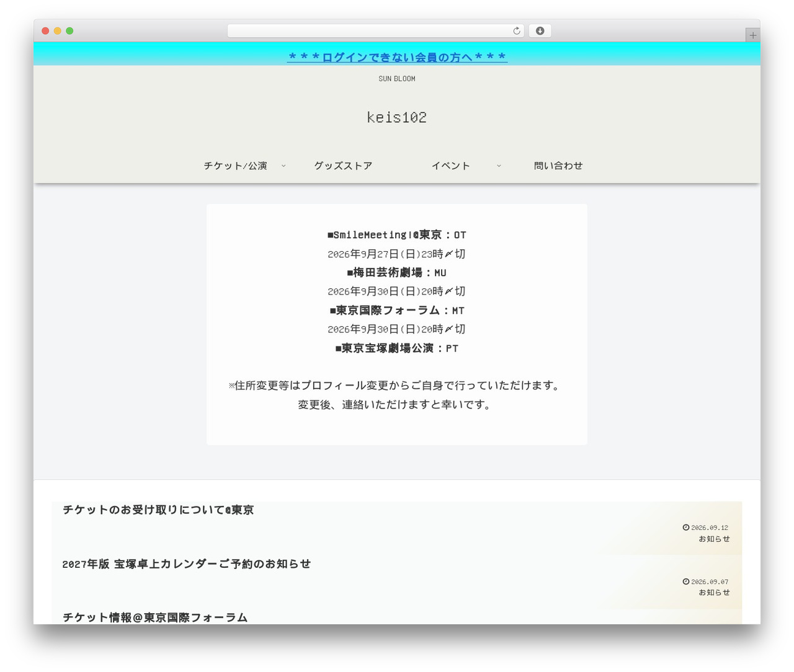Close the browser window with the red button
The image size is (794, 672).
click(45, 31)
